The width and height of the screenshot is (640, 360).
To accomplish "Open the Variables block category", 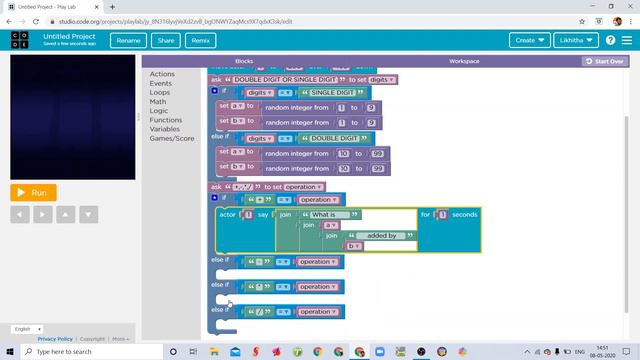I will tap(164, 129).
